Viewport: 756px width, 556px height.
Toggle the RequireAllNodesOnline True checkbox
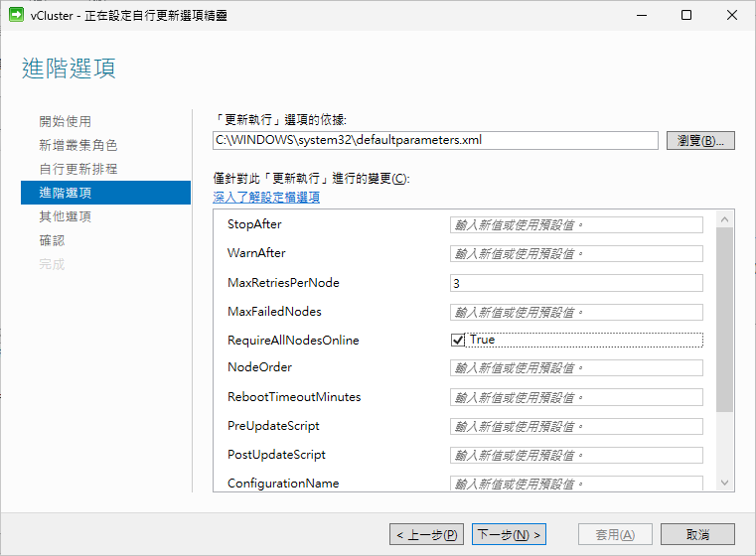(458, 340)
